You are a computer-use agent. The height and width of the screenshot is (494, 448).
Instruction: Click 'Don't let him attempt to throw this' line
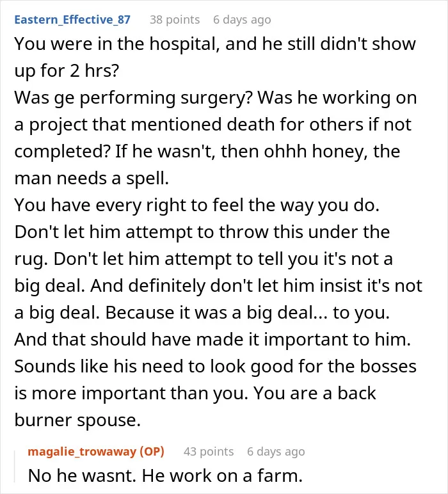[x=202, y=232]
